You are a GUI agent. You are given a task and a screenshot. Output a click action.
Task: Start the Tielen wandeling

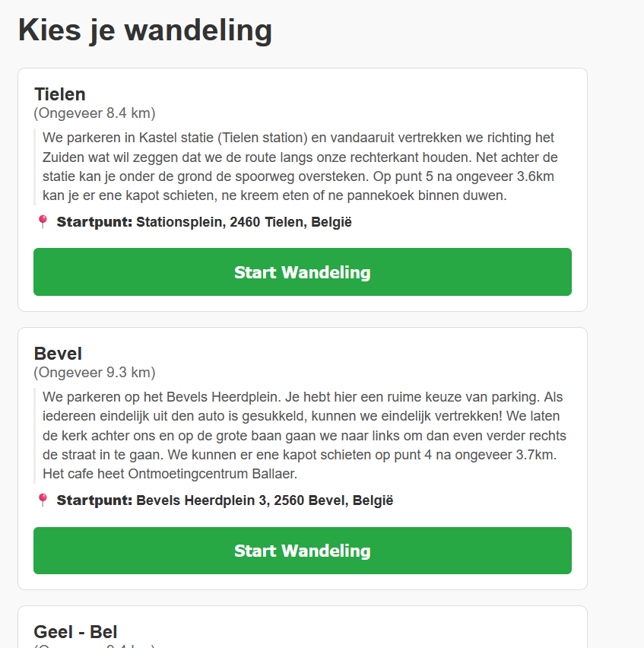(x=302, y=272)
